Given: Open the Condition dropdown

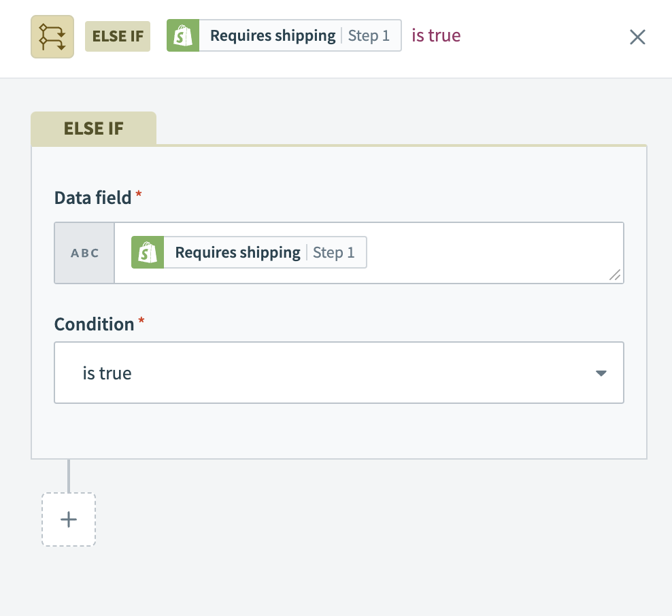Looking at the screenshot, I should click(x=339, y=373).
